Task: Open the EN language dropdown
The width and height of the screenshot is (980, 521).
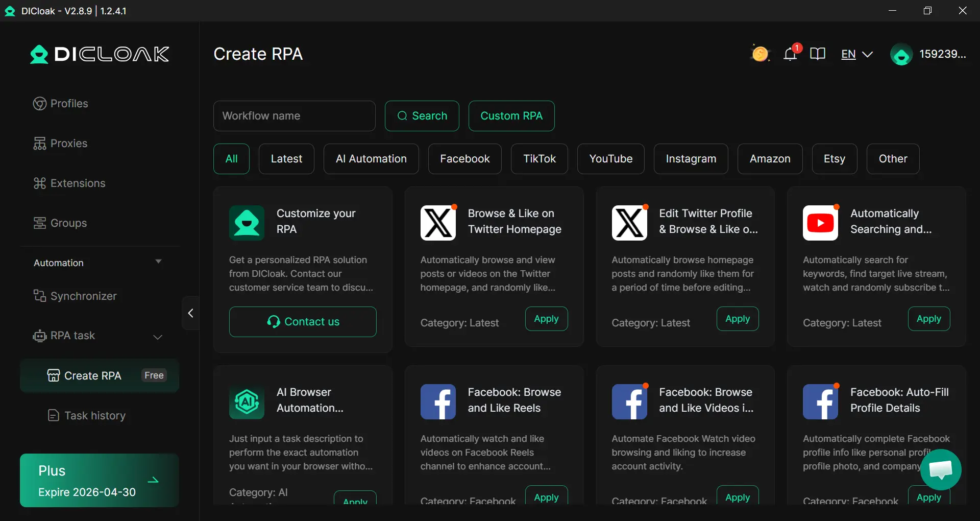Action: 856,54
